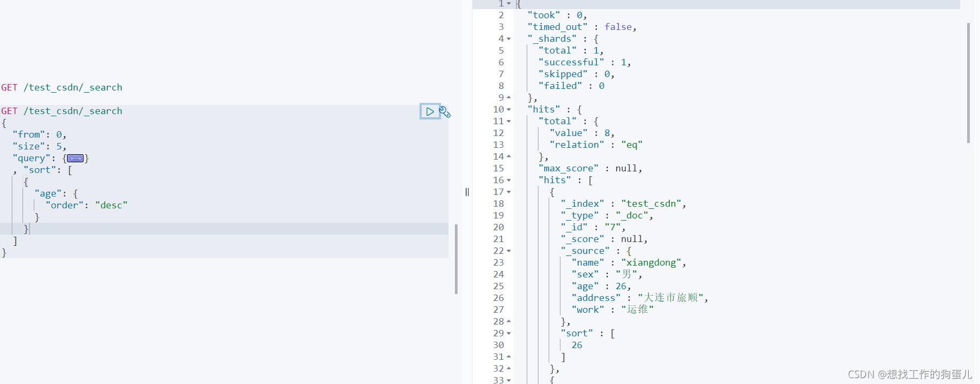Image resolution: width=980 pixels, height=384 pixels.
Task: Click the response pane vertical scrollbar
Action: point(969,83)
